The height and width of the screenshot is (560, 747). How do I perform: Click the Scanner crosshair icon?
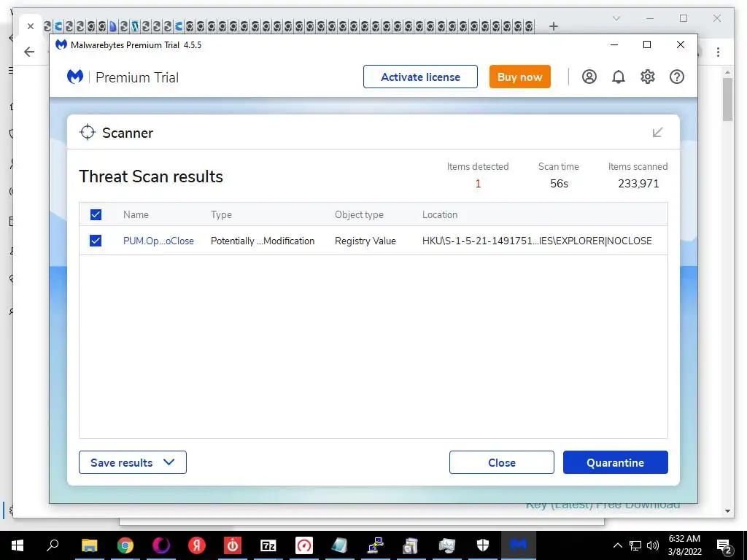[88, 133]
